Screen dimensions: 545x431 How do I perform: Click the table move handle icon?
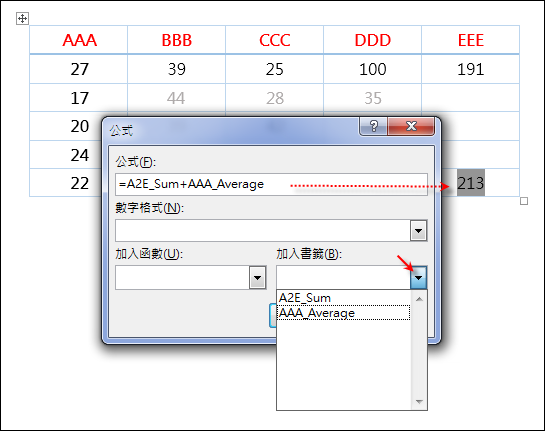tap(22, 18)
